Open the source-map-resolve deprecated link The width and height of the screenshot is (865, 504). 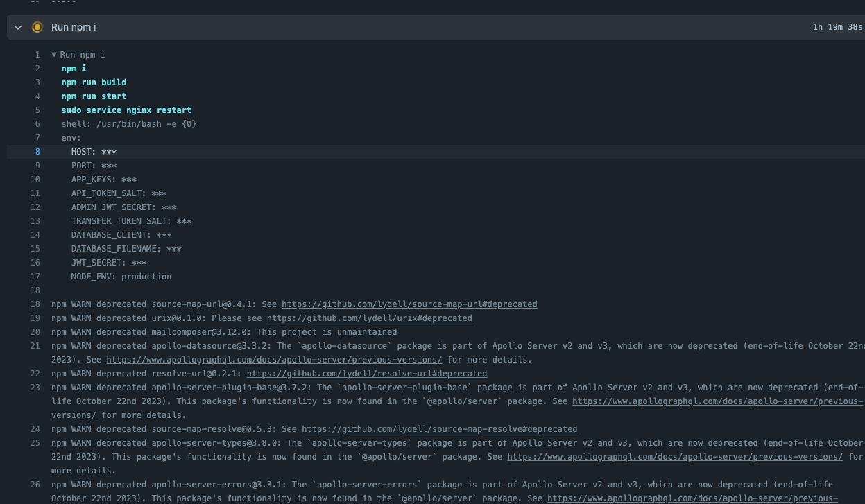pos(439,429)
